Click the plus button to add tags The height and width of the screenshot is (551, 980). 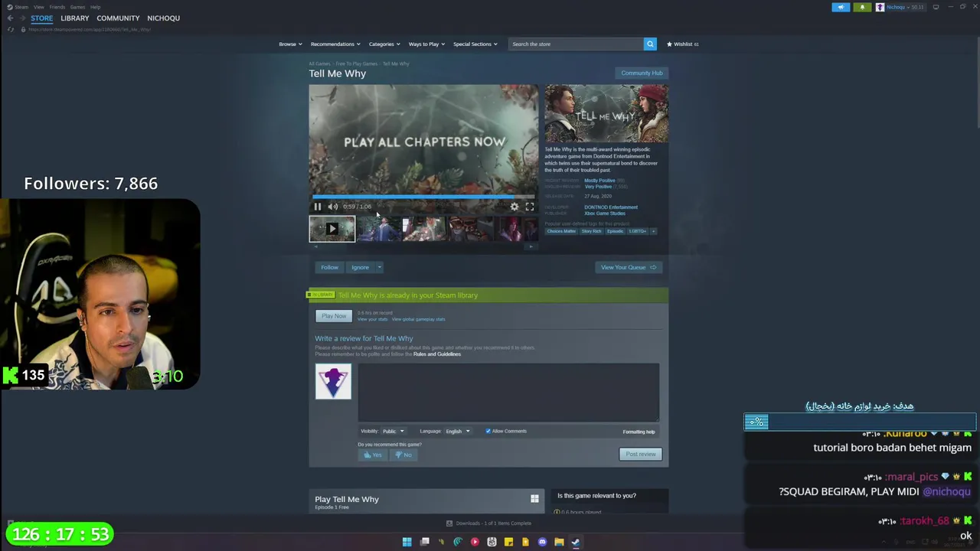tap(653, 231)
